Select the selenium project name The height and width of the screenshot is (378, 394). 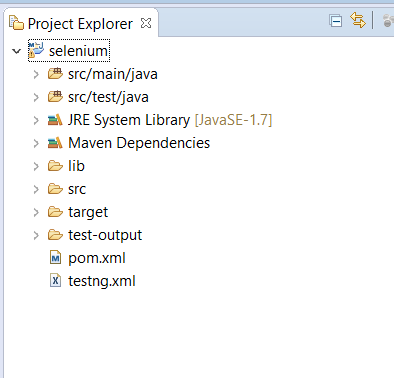[x=79, y=51]
